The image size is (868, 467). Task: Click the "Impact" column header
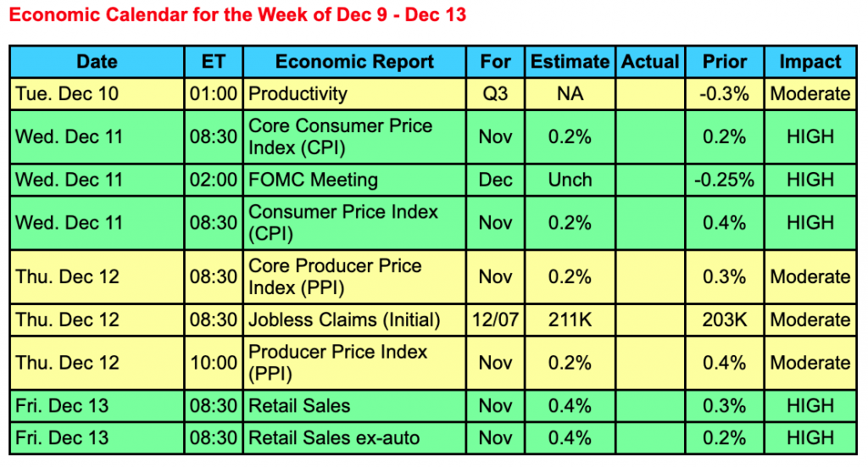[810, 62]
